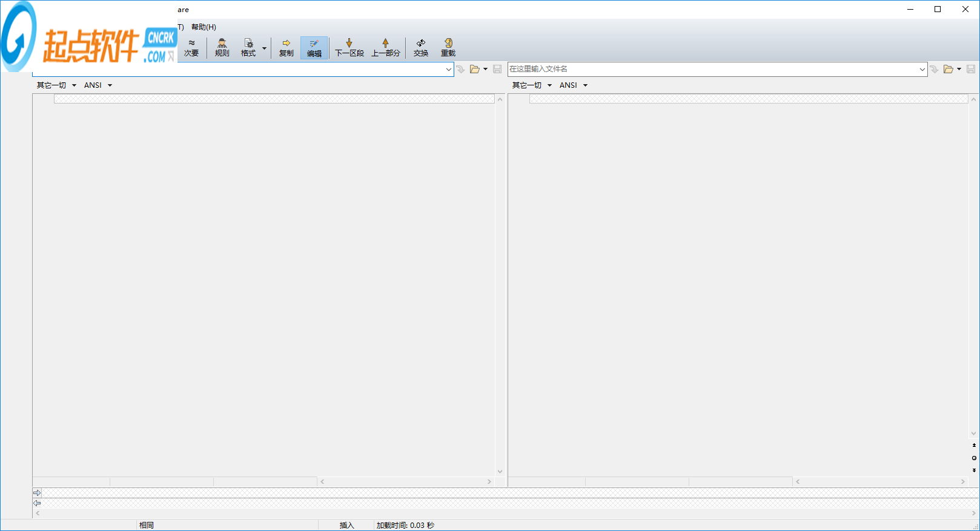Open the right pane ANSI encoding dropdown
980x531 pixels.
click(574, 85)
